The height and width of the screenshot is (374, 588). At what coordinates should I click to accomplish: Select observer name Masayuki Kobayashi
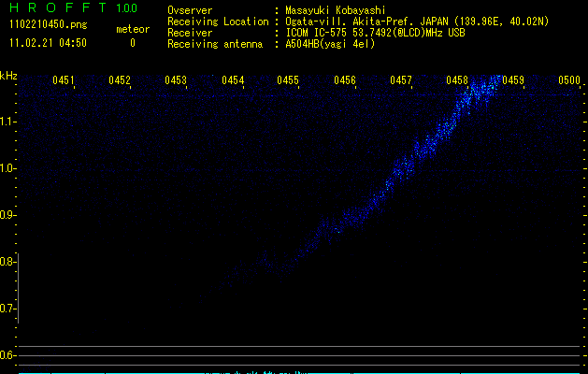click(336, 10)
